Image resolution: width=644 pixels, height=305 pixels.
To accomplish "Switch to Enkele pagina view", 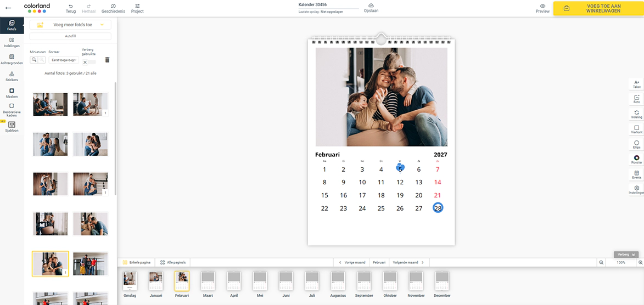I will click(x=136, y=262).
